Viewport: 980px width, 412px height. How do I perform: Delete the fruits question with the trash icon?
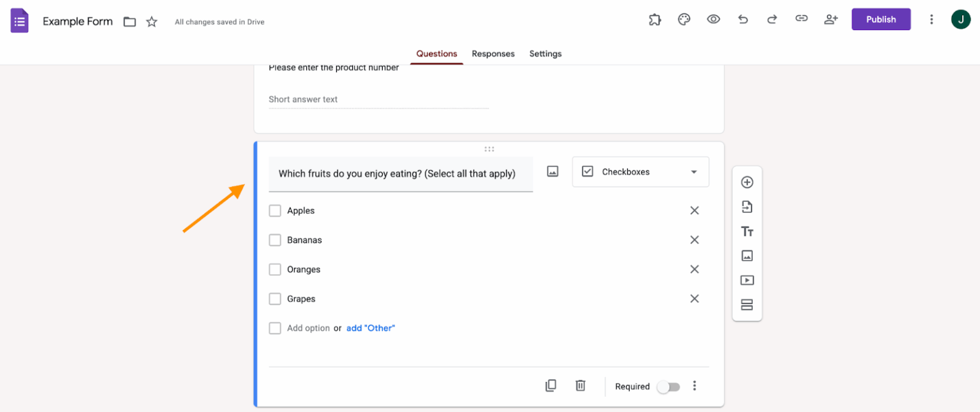pos(580,385)
